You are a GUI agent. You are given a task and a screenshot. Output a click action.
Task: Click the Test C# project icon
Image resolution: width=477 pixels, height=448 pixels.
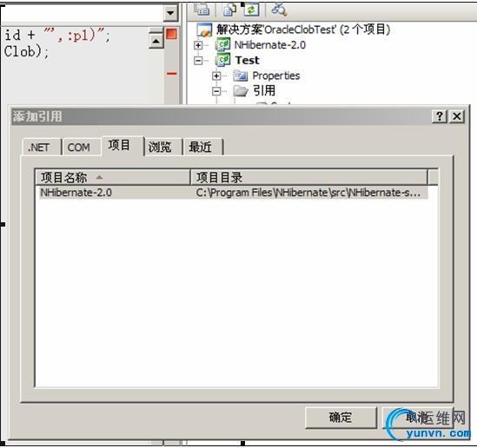222,60
